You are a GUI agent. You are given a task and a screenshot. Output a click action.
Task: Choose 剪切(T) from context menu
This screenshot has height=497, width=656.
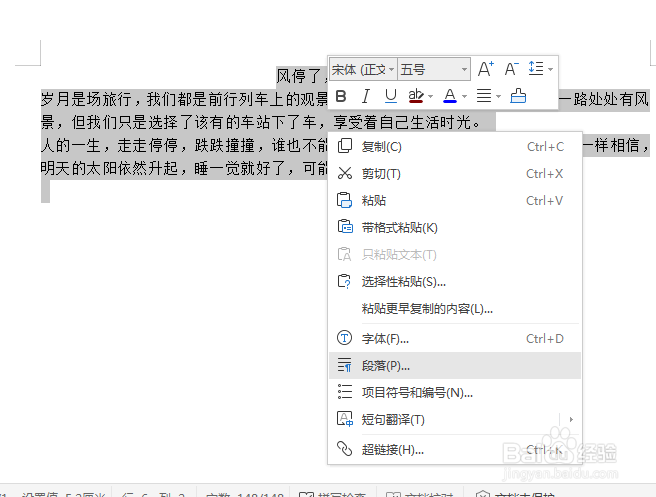coord(455,174)
